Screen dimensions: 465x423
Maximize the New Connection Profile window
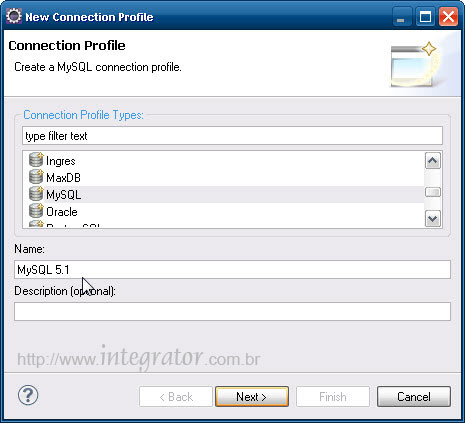point(425,17)
